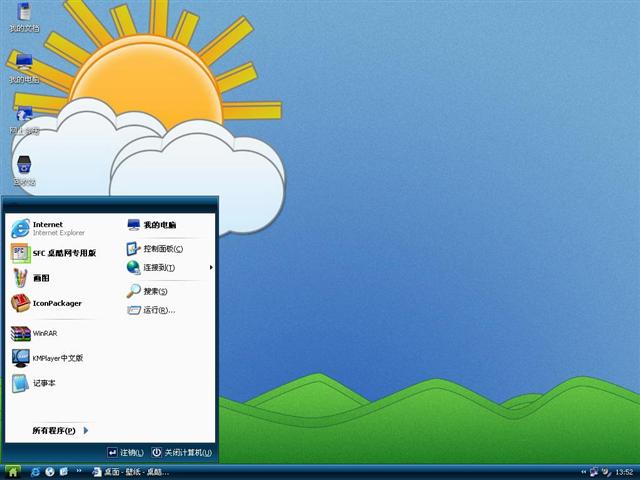Open the Recycle Bin desktop icon

tap(24, 171)
